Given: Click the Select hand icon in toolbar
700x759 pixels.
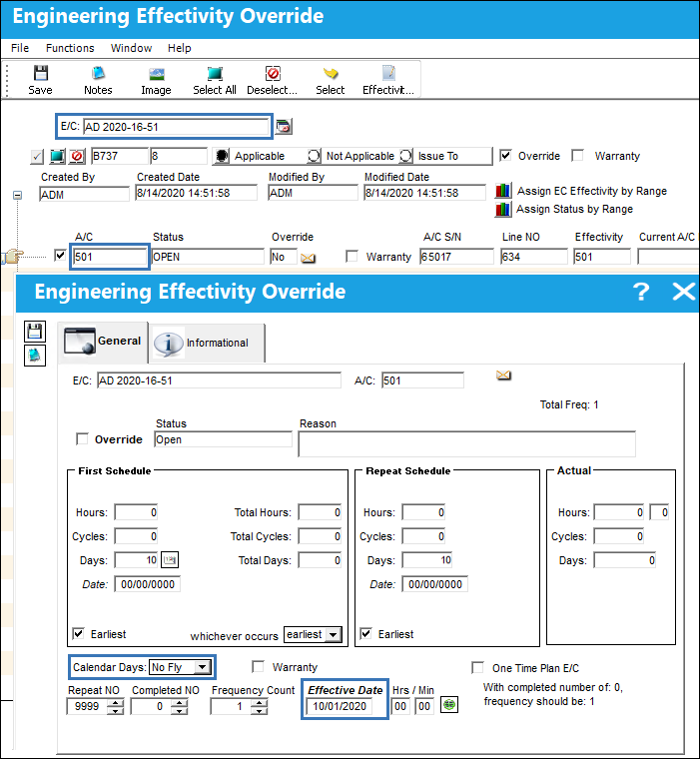Looking at the screenshot, I should click(x=331, y=73).
